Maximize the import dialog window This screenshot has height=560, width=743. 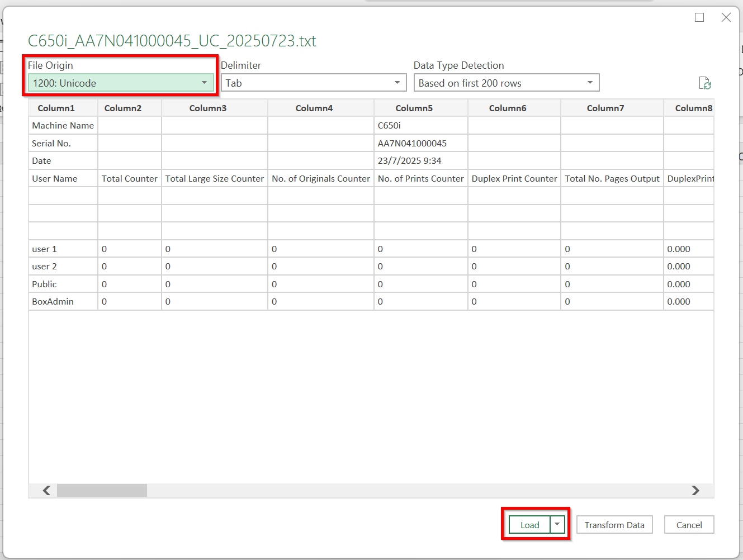click(699, 18)
